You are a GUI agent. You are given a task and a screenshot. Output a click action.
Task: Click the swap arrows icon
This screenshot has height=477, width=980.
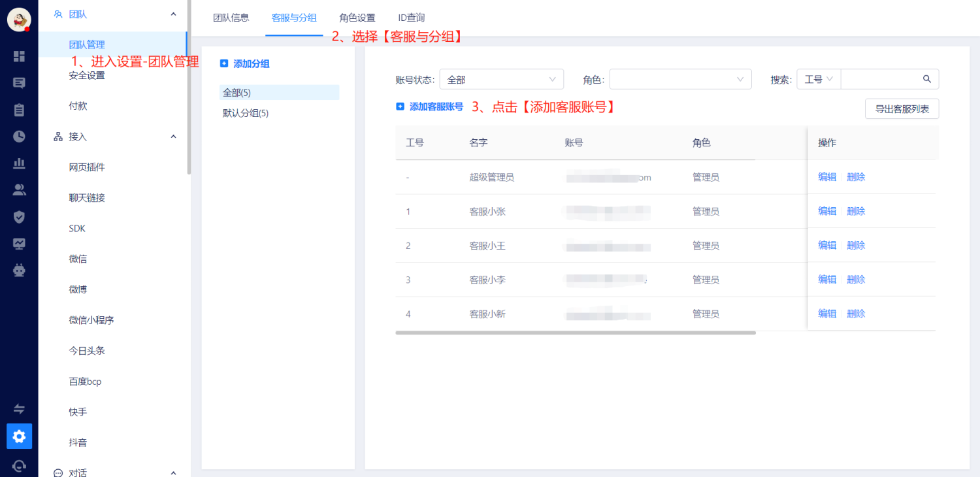[x=19, y=409]
